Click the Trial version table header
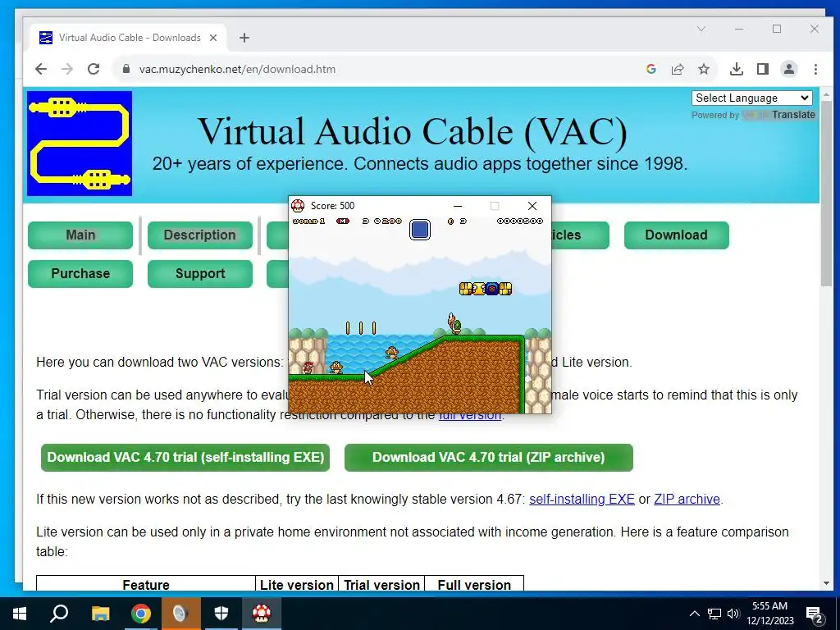Viewport: 840px width, 630px height. [381, 584]
